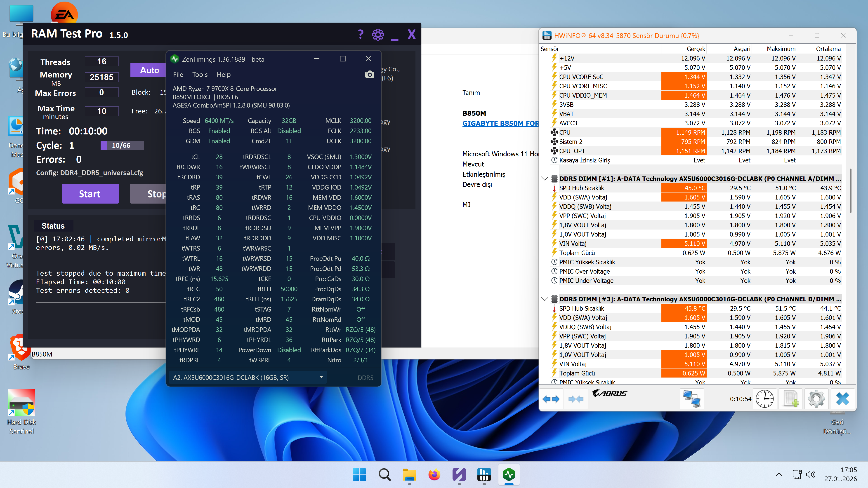Collapse the DDR5 DIMM [#3] sensor group
This screenshot has width=868, height=488.
(545, 299)
